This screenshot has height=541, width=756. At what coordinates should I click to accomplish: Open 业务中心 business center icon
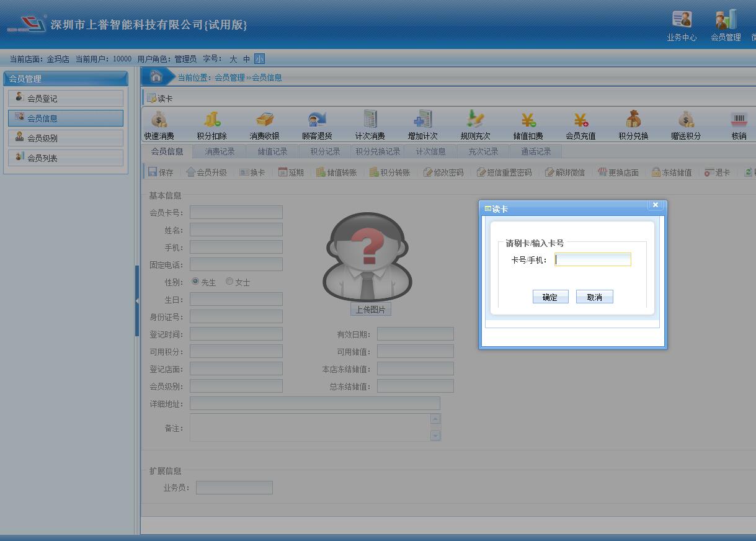682,20
